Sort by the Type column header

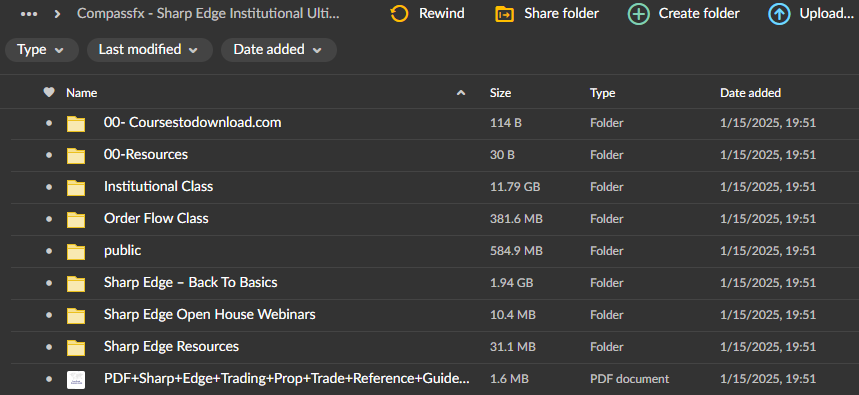click(603, 93)
